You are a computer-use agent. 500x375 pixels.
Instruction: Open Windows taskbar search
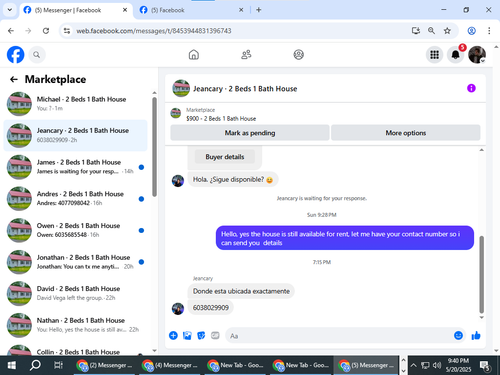(35, 365)
